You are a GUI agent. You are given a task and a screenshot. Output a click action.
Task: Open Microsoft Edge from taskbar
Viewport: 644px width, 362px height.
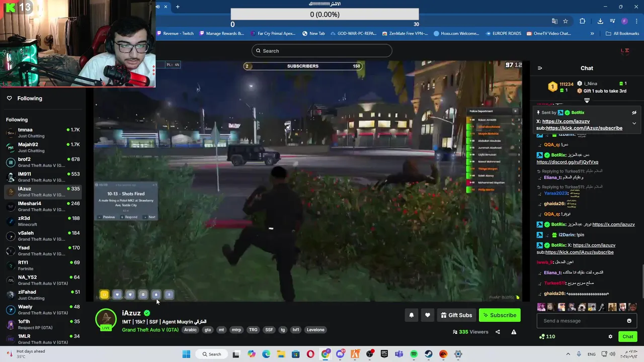266,354
